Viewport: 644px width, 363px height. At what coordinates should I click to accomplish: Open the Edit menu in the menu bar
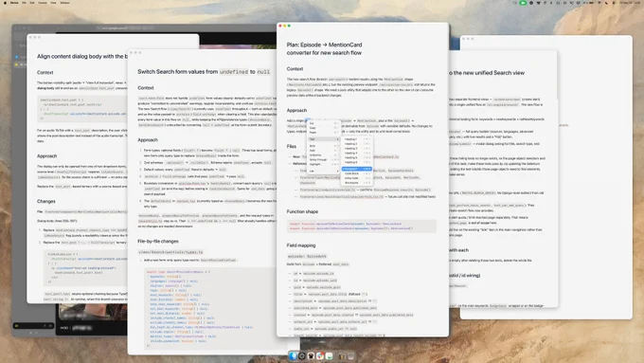pyautogui.click(x=32, y=3)
